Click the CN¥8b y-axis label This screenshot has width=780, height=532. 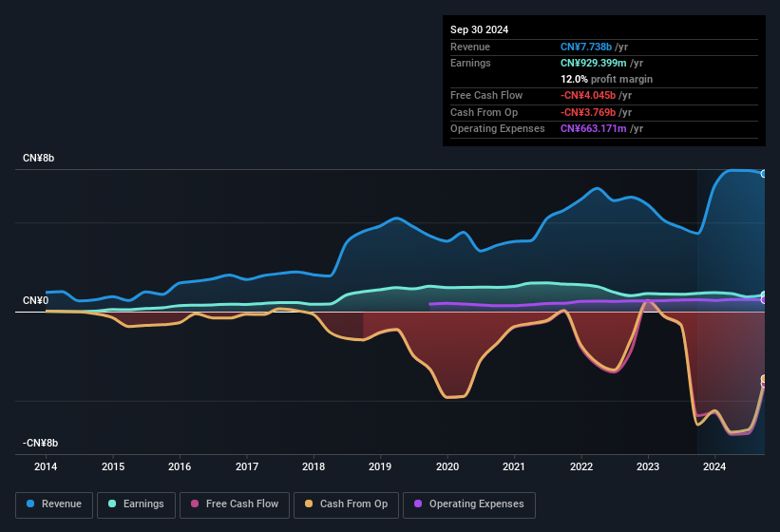click(38, 158)
